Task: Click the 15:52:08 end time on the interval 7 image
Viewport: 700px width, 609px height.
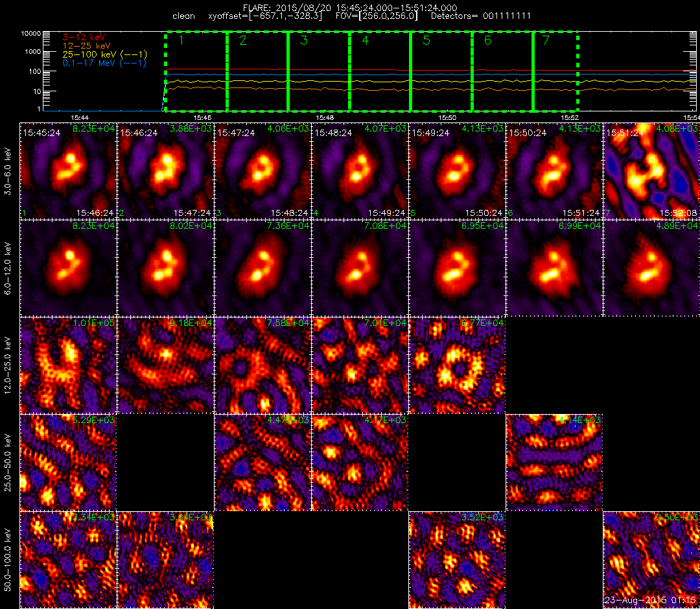Action: pos(678,213)
